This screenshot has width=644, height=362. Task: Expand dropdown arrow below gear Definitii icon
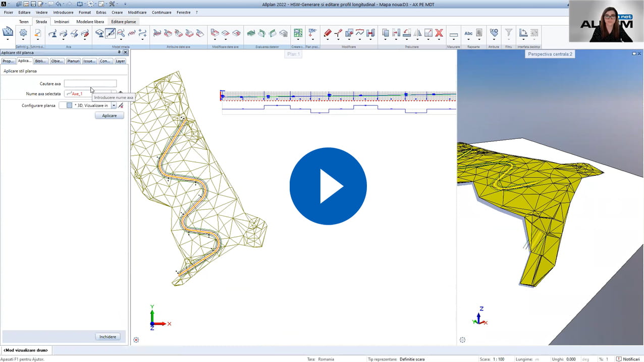[23, 40]
